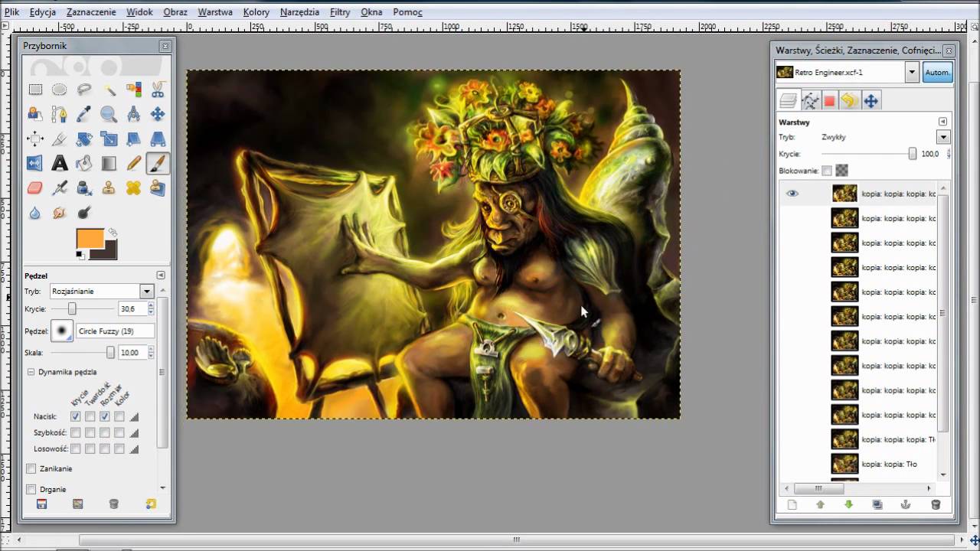
Task: Select the Move tool in toolbox
Action: coord(158,114)
